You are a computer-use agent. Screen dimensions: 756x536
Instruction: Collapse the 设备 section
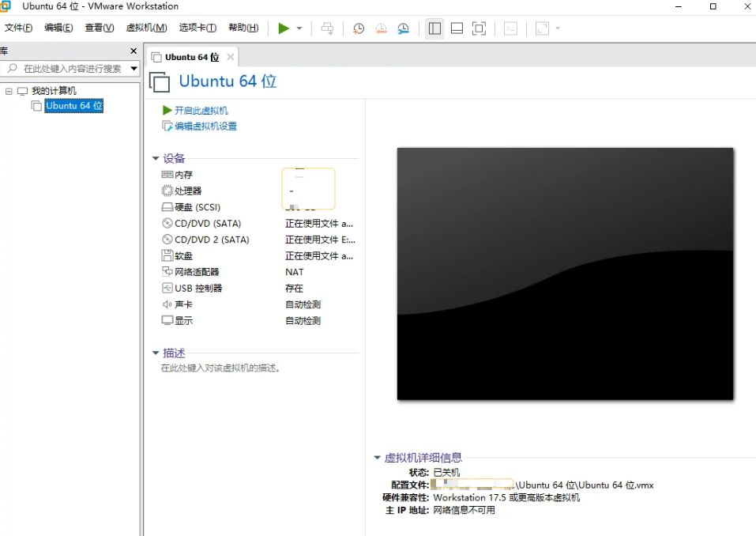156,158
